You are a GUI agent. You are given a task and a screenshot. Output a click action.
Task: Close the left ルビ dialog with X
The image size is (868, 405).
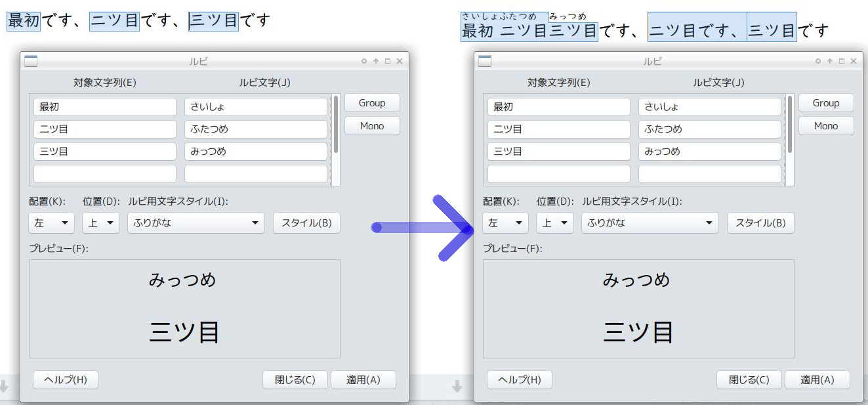coord(400,61)
